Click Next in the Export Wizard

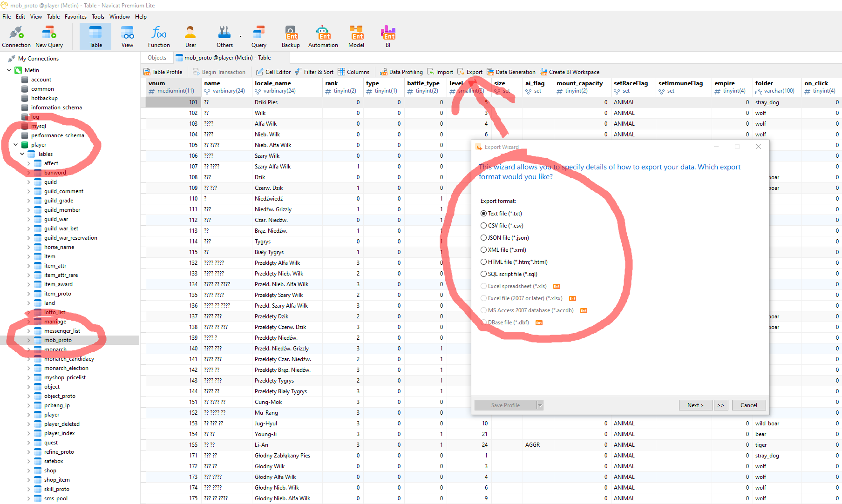(x=696, y=405)
